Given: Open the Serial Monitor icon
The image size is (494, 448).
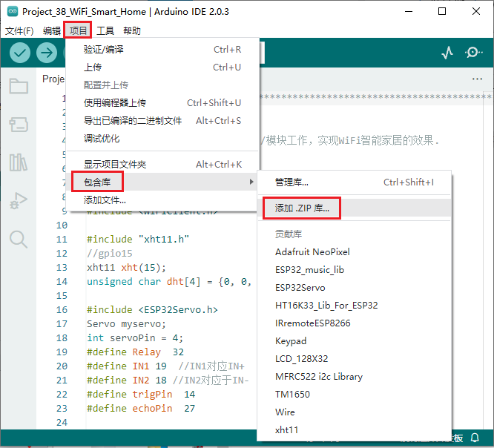Looking at the screenshot, I should [x=473, y=53].
